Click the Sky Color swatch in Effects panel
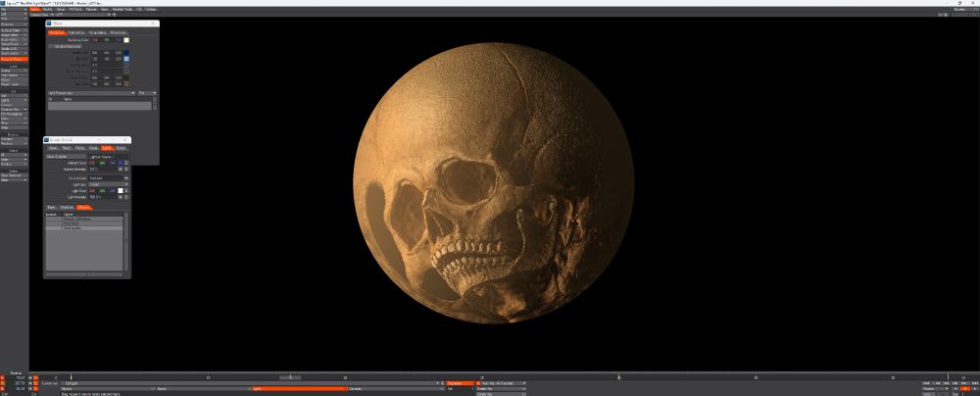Viewport: 980px width, 396px height. coord(126,59)
